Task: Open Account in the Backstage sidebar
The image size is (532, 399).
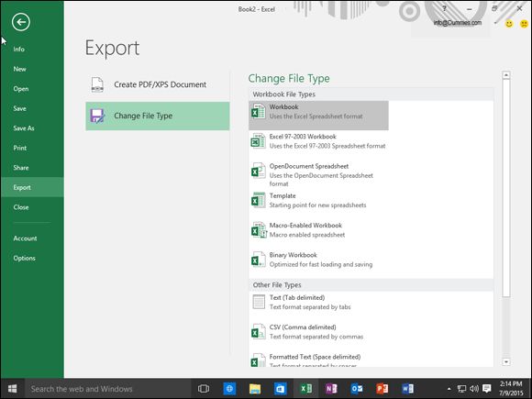Action: [x=25, y=238]
